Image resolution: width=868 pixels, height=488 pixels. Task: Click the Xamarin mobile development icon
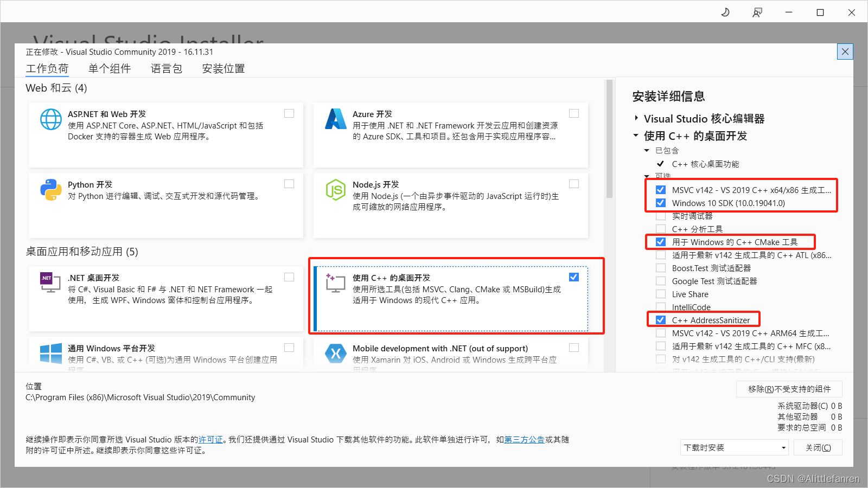tap(336, 354)
